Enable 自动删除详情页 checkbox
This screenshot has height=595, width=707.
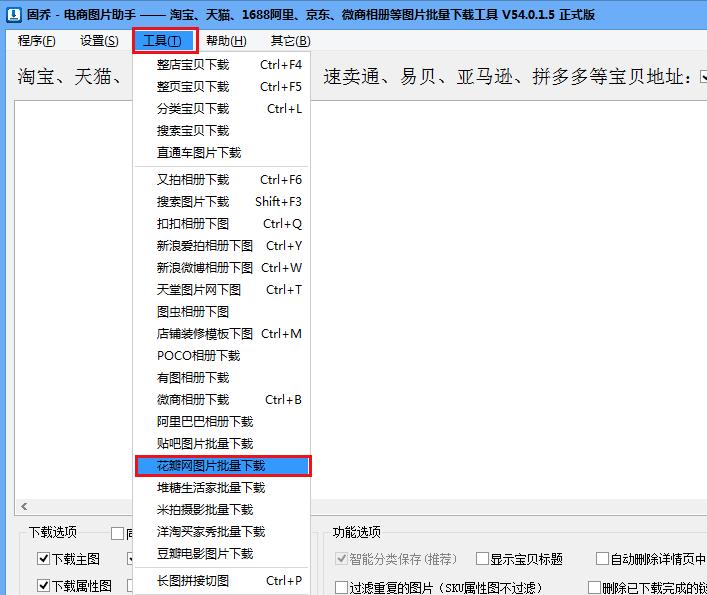coord(602,559)
